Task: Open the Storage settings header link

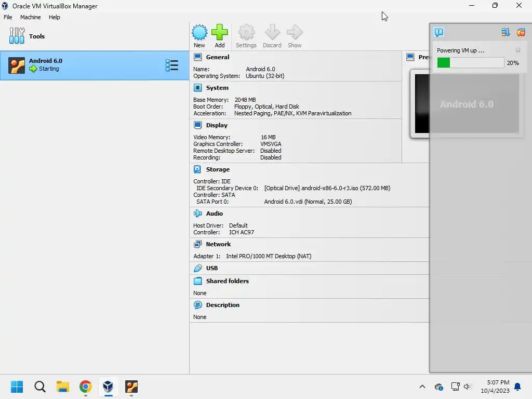Action: click(x=218, y=169)
